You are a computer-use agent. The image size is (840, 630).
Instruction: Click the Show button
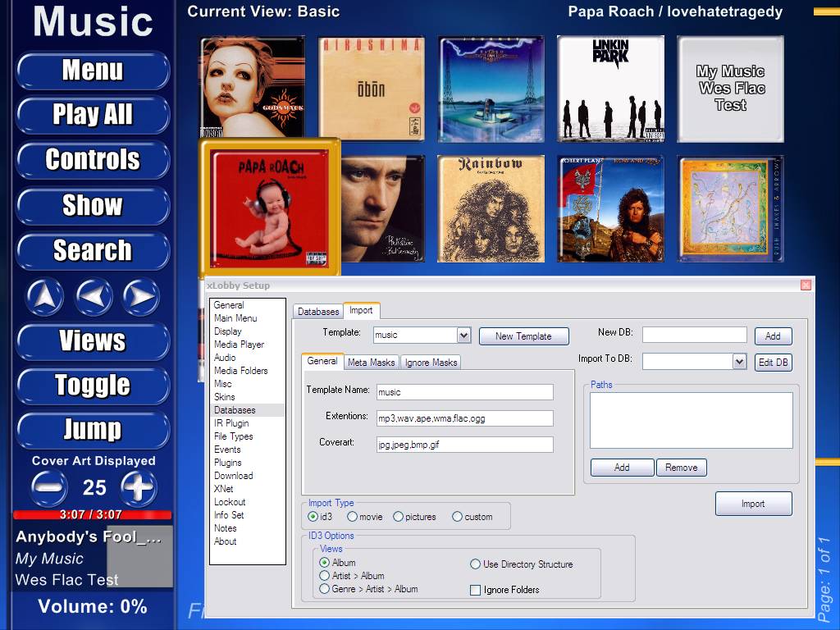tap(93, 205)
